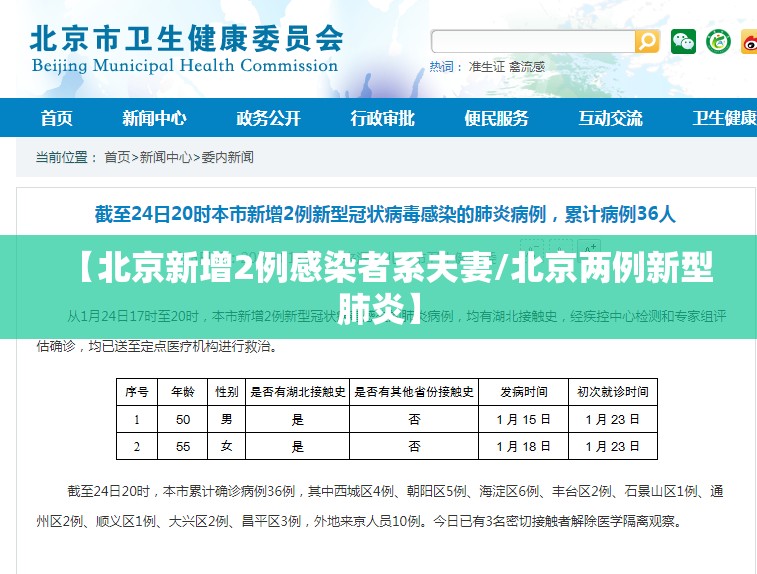Screen dimensions: 757x574
Task: Click the gender cell 男
Action: coord(226,420)
